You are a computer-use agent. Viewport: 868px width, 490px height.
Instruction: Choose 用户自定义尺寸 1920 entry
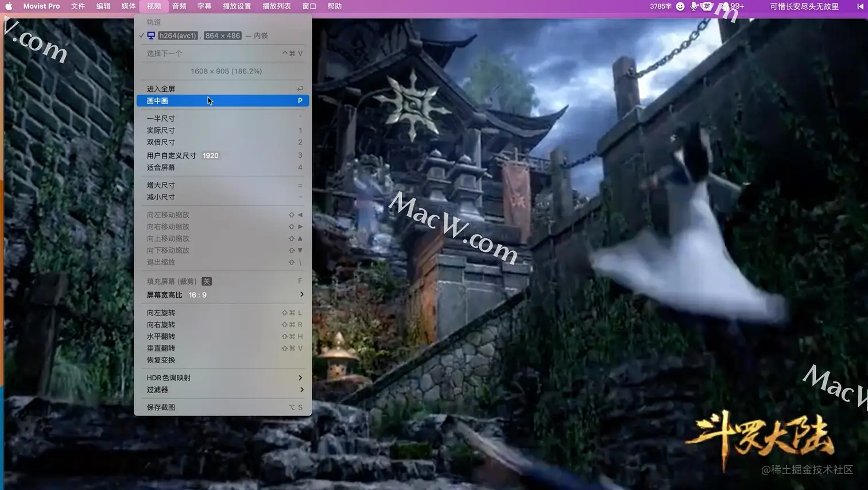point(223,155)
